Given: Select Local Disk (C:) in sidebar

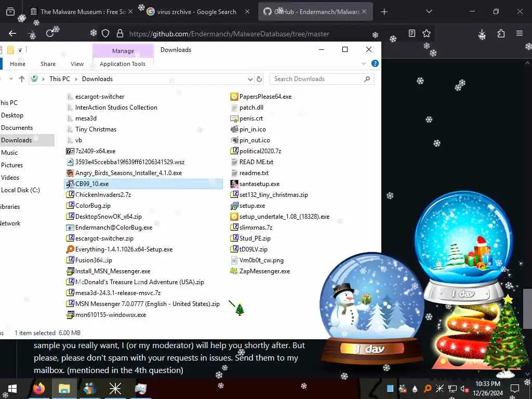Looking at the screenshot, I should (20, 190).
